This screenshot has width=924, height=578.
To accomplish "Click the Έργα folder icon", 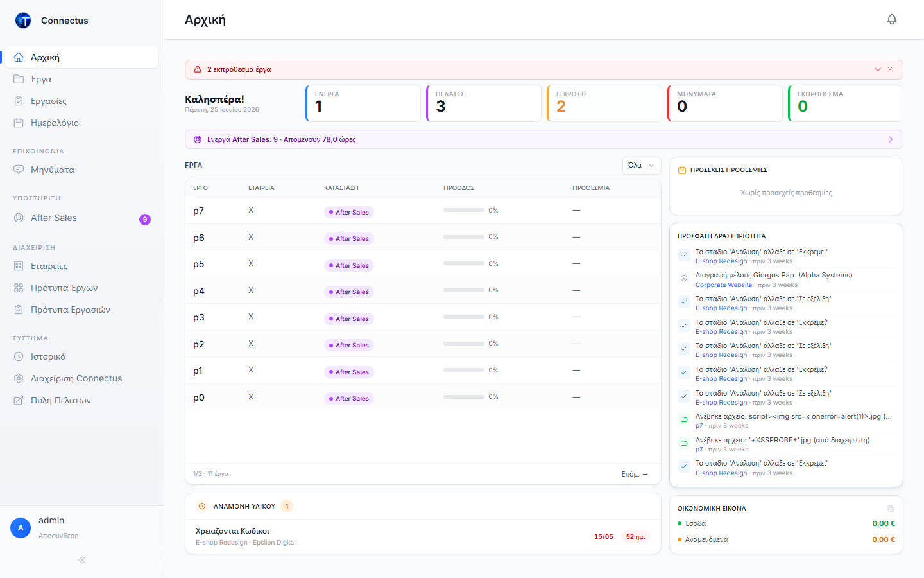I will (19, 79).
